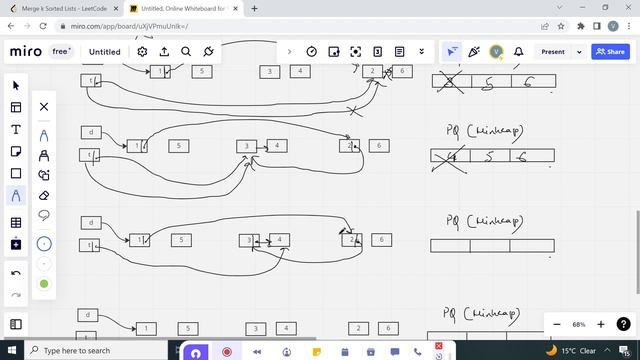This screenshot has width=640, height=360.
Task: Open the weather widget 15°C Clear
Action: point(571,351)
